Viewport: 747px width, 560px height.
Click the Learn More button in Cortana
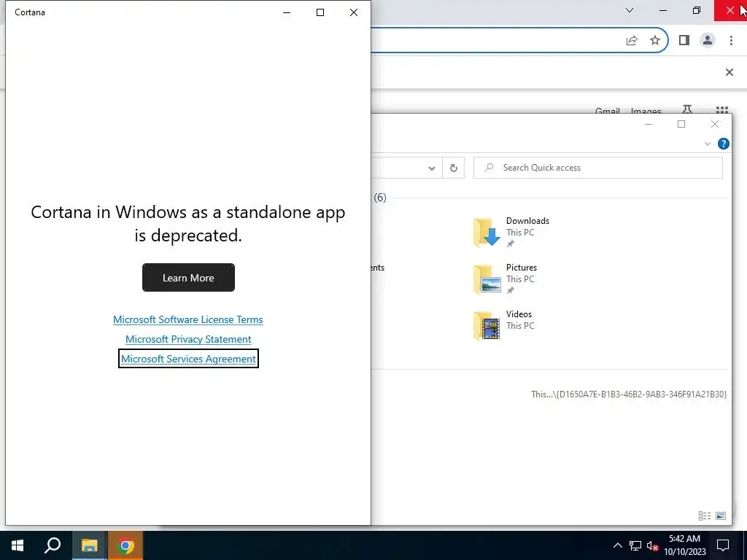(x=188, y=278)
